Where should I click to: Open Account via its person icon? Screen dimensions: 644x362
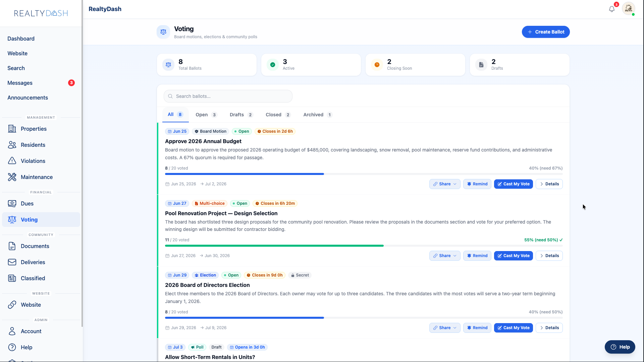[12, 331]
